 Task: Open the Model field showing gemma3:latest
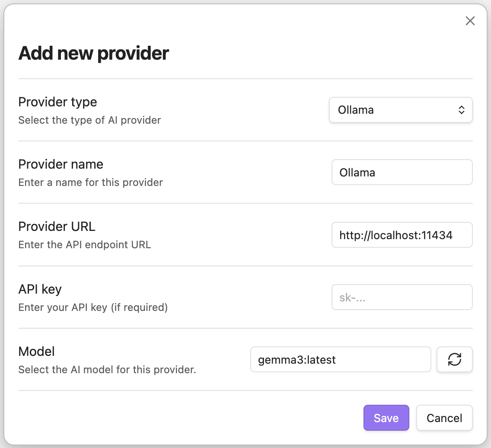(x=340, y=359)
